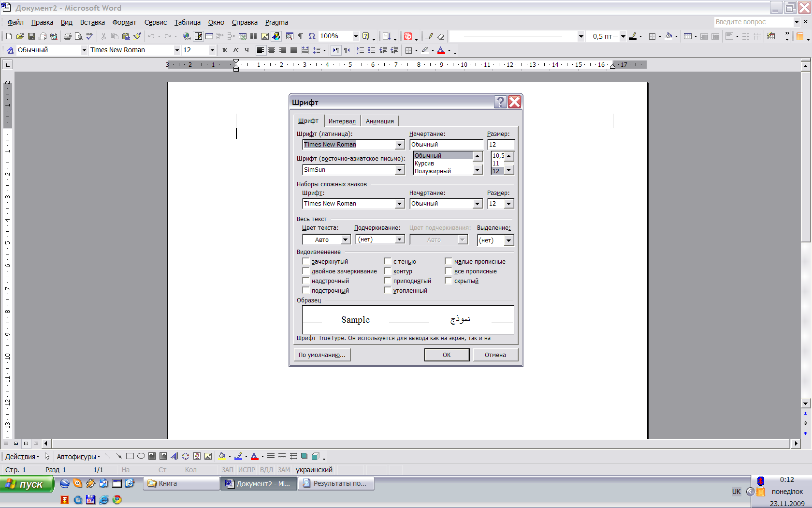Open zoom 100% dropdown

(x=356, y=36)
